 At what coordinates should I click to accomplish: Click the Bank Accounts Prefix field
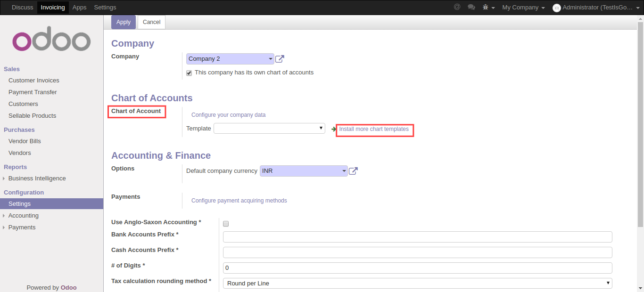(x=417, y=237)
